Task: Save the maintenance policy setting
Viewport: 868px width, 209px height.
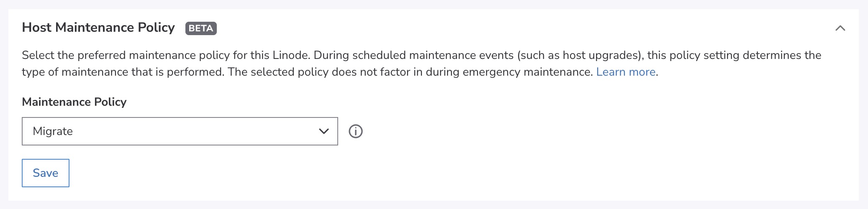Action: point(46,173)
